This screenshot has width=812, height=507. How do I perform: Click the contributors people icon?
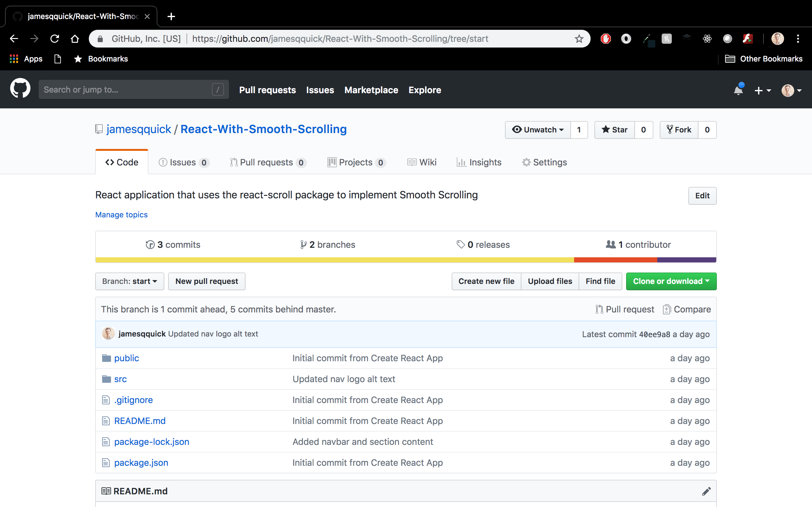click(611, 244)
